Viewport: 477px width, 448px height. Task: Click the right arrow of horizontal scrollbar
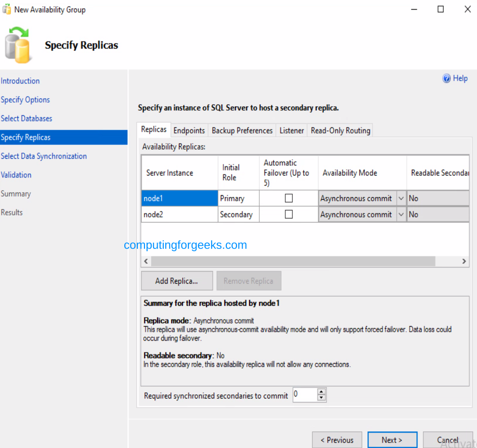coord(463,261)
